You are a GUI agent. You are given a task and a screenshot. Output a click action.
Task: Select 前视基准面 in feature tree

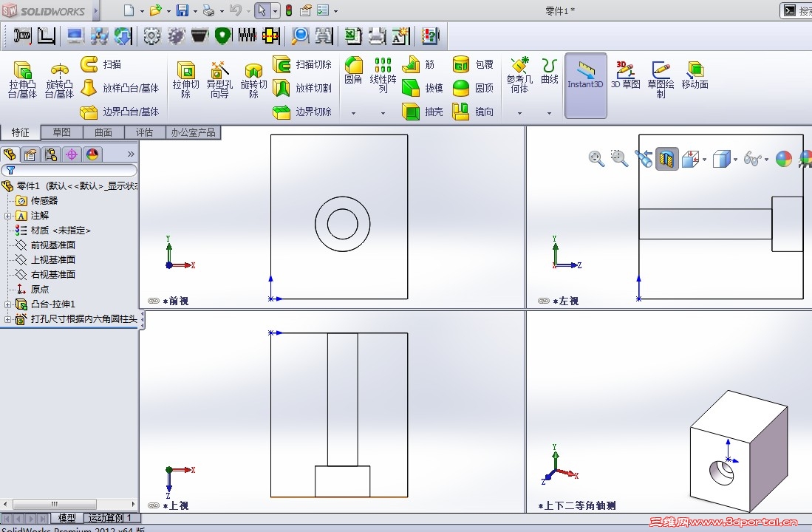[x=46, y=245]
